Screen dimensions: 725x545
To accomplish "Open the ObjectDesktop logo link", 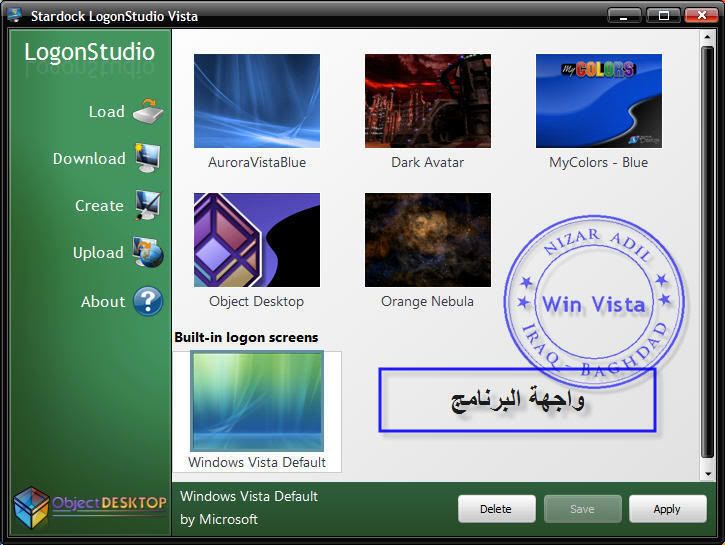I will 90,507.
